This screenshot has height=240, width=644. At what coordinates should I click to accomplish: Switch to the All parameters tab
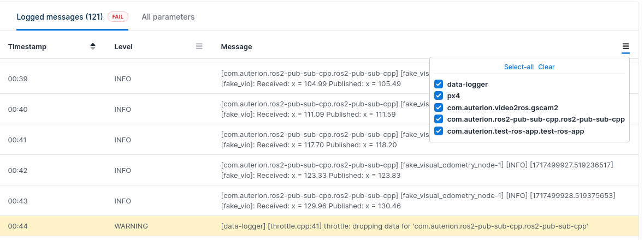168,17
